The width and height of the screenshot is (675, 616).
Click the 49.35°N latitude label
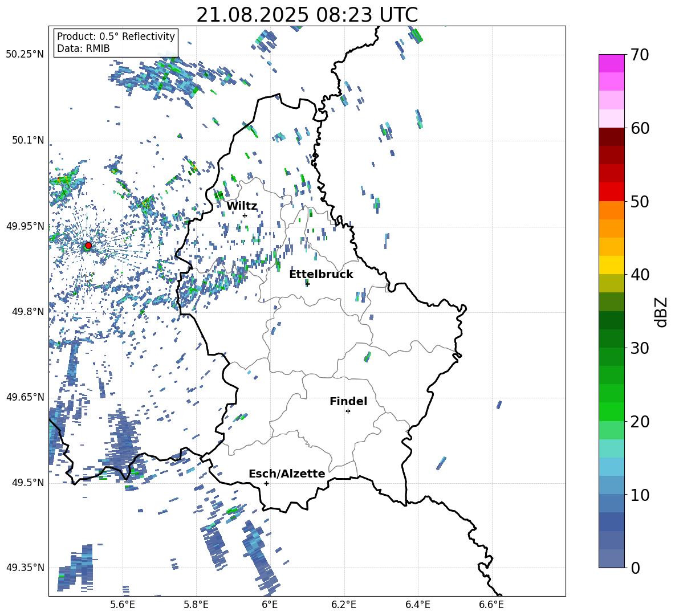(25, 568)
